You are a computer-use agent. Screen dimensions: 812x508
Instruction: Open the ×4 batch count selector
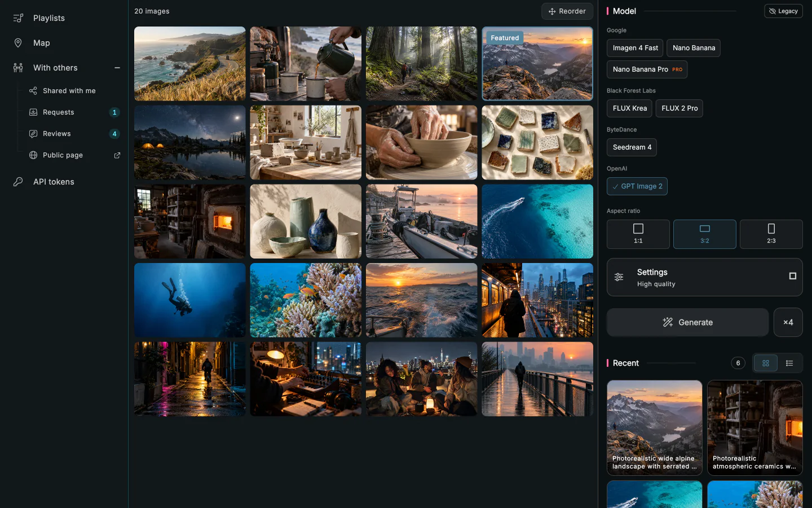788,322
